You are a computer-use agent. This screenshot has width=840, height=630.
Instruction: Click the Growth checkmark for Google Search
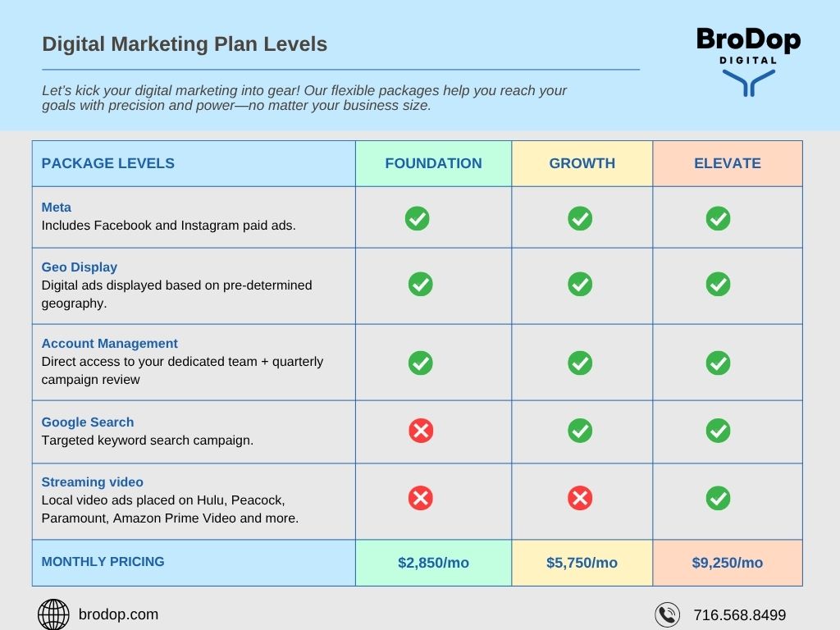pyautogui.click(x=580, y=431)
